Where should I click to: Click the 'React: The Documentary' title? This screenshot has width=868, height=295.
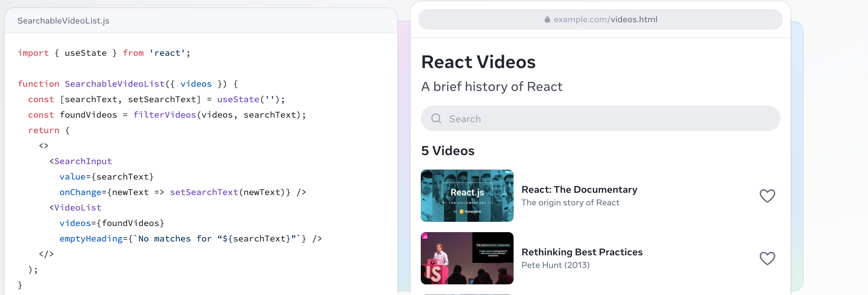tap(579, 190)
